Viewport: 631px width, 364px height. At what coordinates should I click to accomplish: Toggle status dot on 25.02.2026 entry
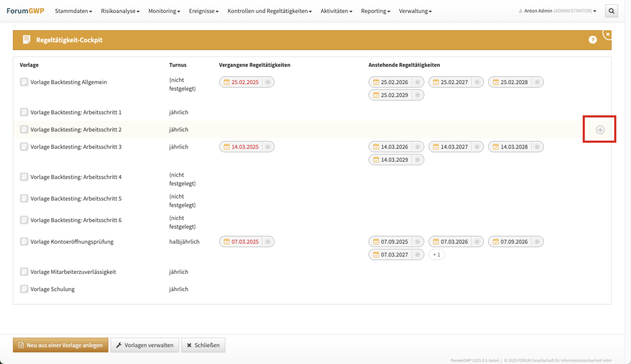(417, 82)
